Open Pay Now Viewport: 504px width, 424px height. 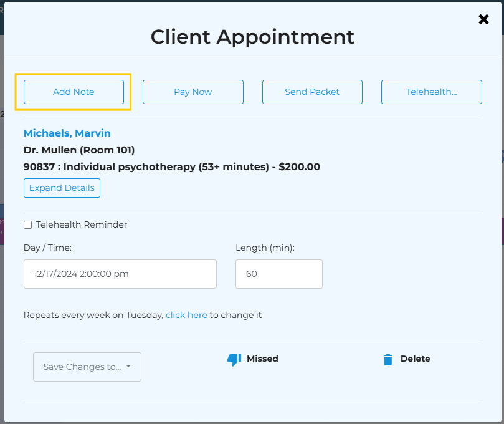click(193, 92)
